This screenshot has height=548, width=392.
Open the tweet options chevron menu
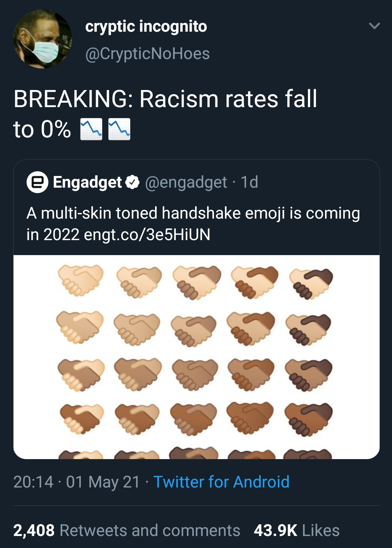pyautogui.click(x=374, y=26)
